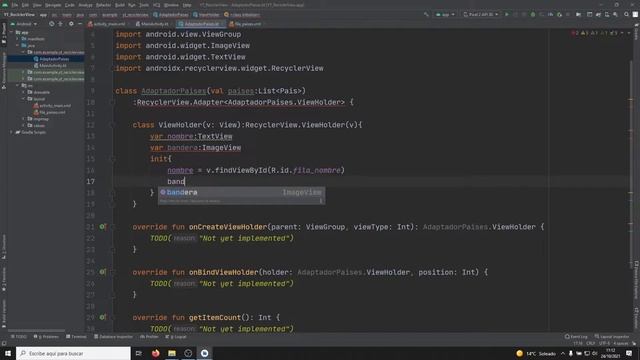The height and width of the screenshot is (360, 640).
Task: Click the project panel settings gear
Action: point(71,24)
